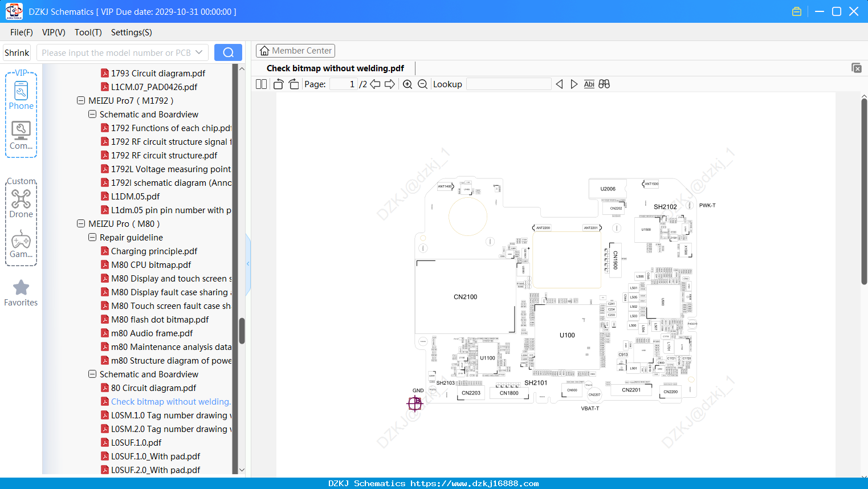The image size is (868, 489).
Task: Open 1792 RF circuit structure.pdf
Action: click(x=164, y=155)
